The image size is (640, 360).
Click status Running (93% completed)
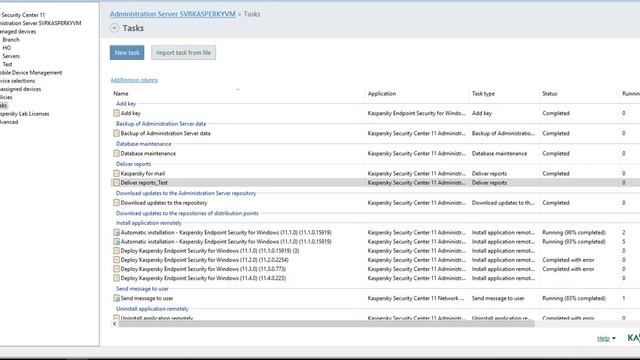click(573, 242)
